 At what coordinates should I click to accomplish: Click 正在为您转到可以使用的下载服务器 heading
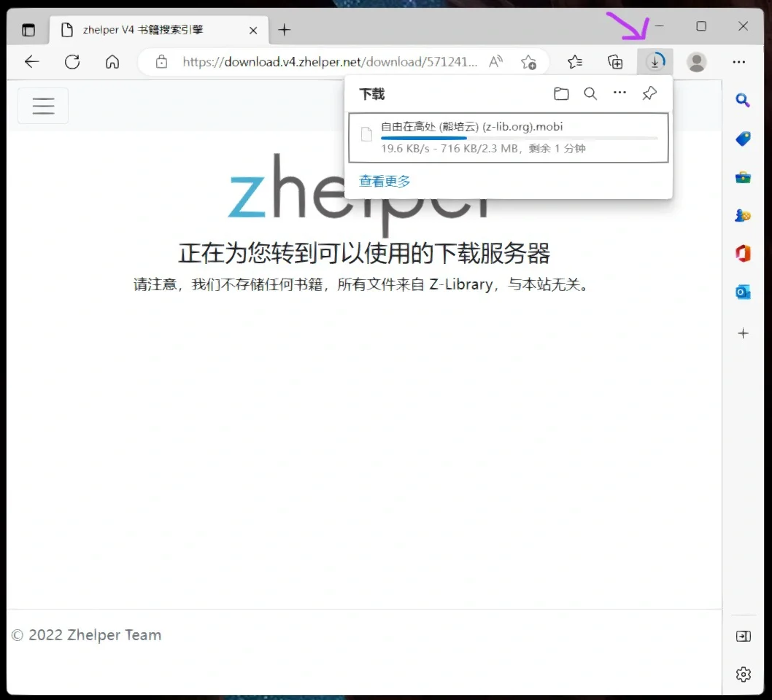(x=364, y=253)
